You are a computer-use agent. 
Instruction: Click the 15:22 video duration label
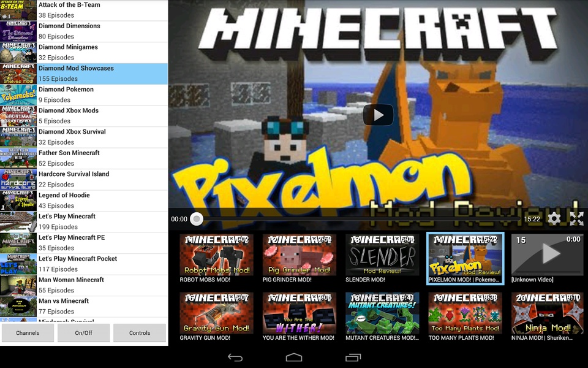click(x=532, y=219)
